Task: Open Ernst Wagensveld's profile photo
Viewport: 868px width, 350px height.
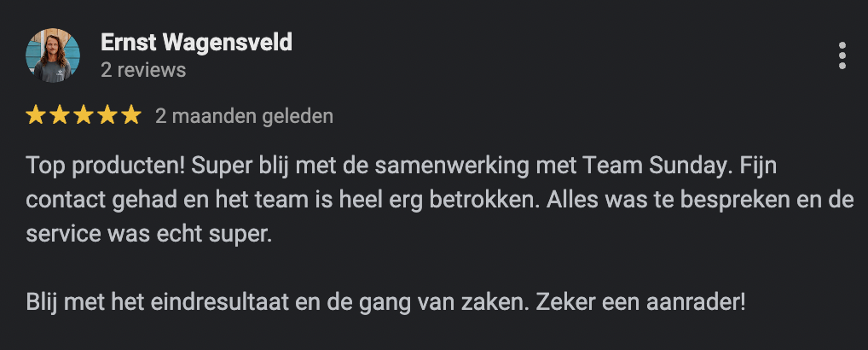Action: click(x=53, y=55)
